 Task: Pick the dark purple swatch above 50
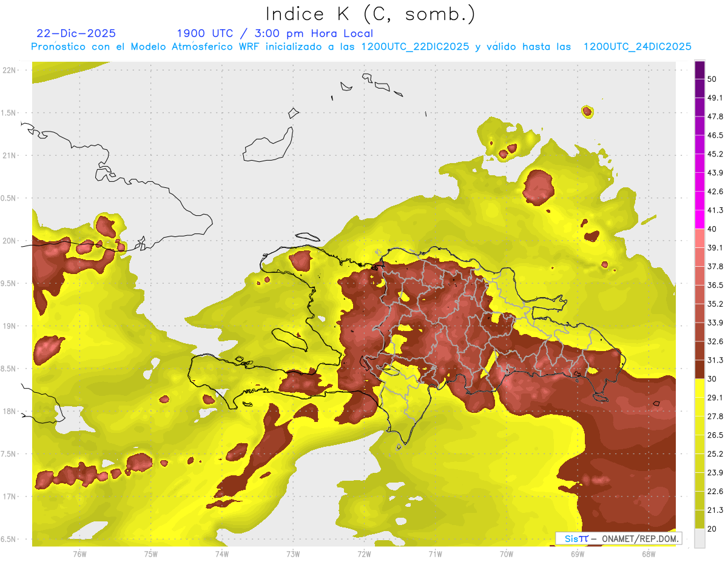[699, 70]
